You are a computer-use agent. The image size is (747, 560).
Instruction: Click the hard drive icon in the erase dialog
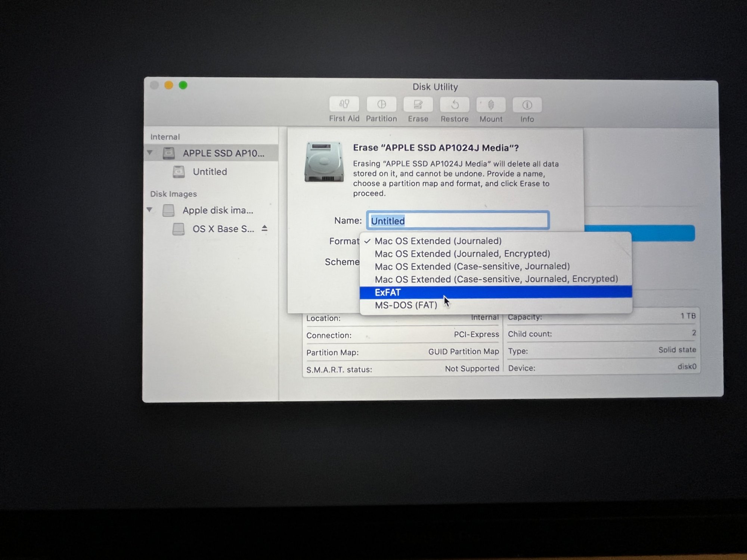[x=324, y=162]
